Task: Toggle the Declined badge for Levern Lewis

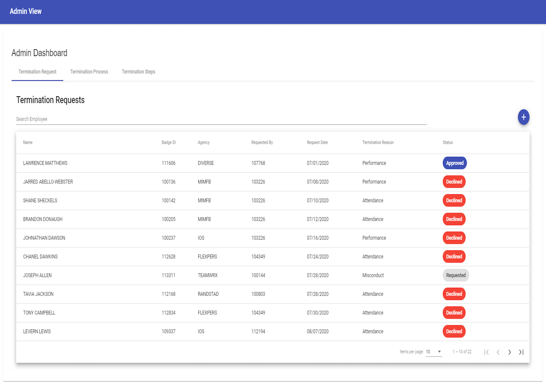Action: [454, 331]
